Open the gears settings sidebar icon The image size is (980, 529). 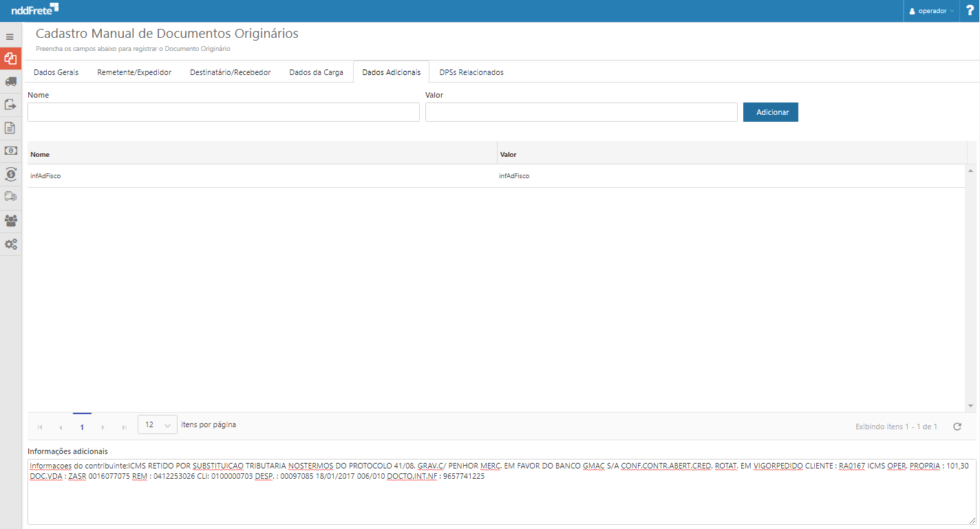[x=10, y=244]
